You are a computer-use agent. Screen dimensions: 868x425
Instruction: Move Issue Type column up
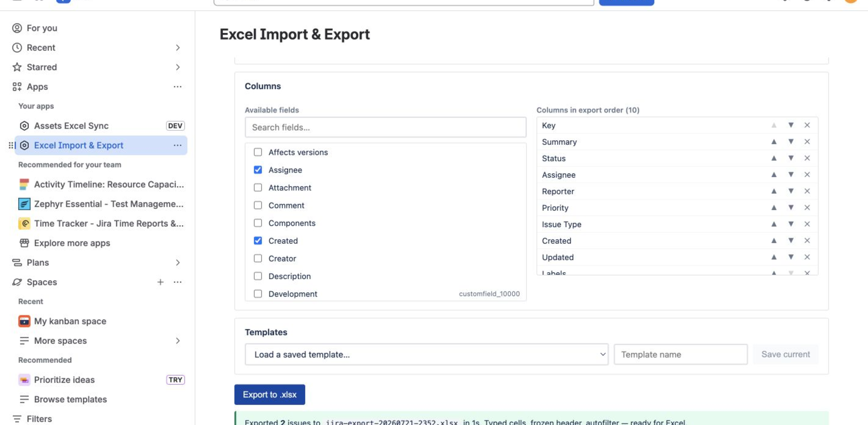click(774, 224)
